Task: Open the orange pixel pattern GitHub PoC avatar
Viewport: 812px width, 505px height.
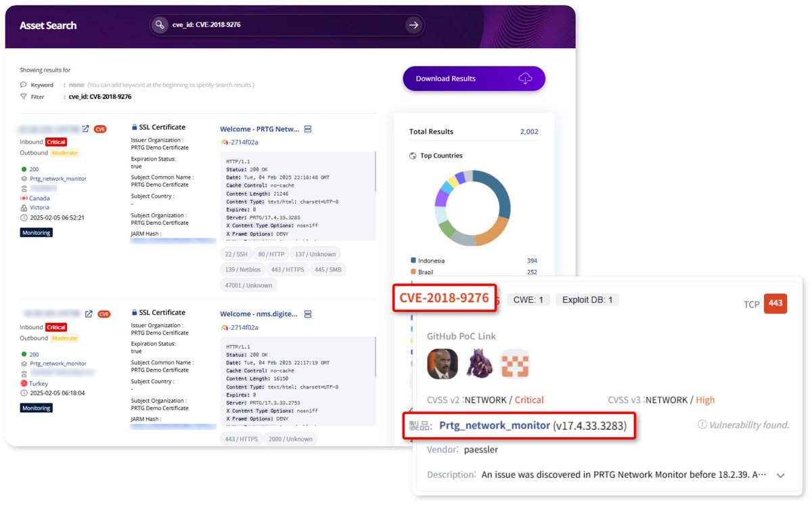Action: pos(515,364)
